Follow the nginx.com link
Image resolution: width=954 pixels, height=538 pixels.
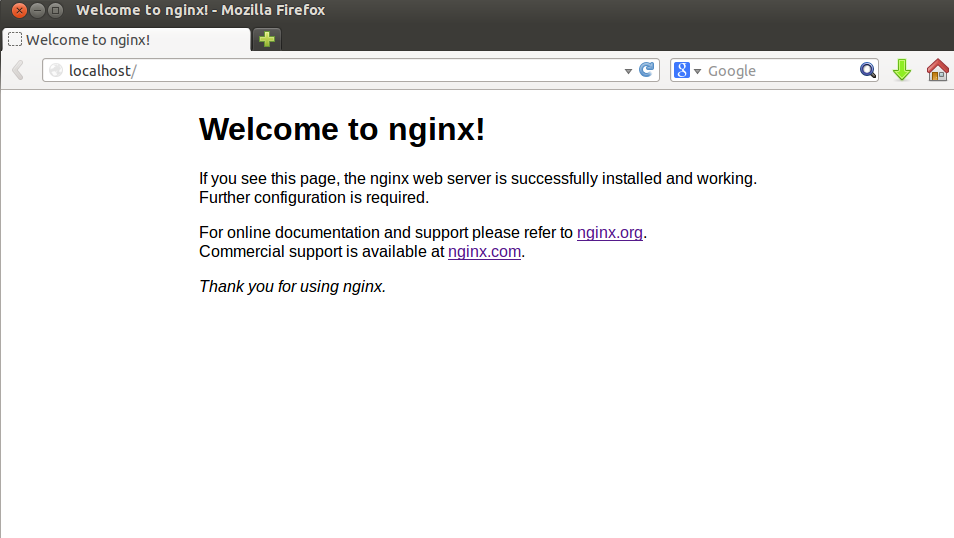pos(484,251)
